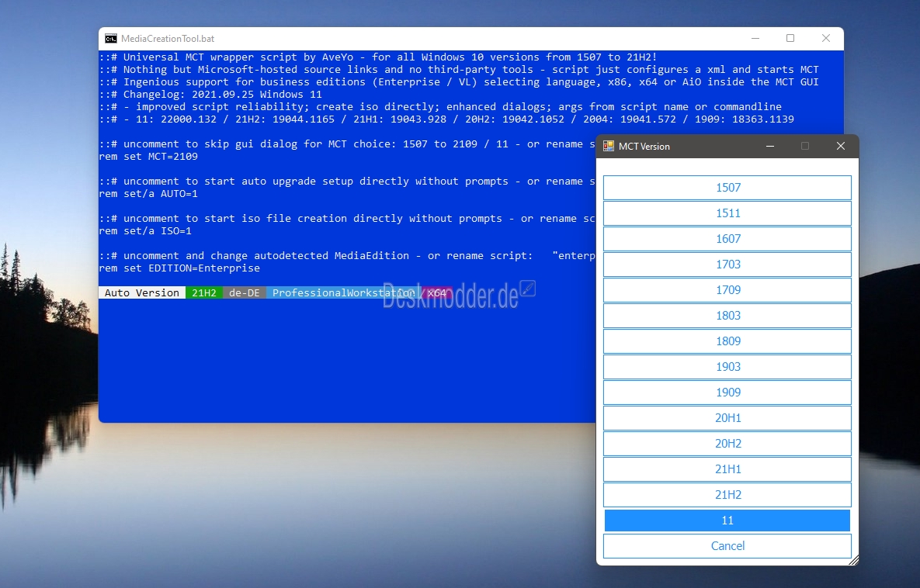Click the 'Nothing but Microsoft-hosted source links' line
This screenshot has height=588, width=920.
pyautogui.click(x=459, y=69)
